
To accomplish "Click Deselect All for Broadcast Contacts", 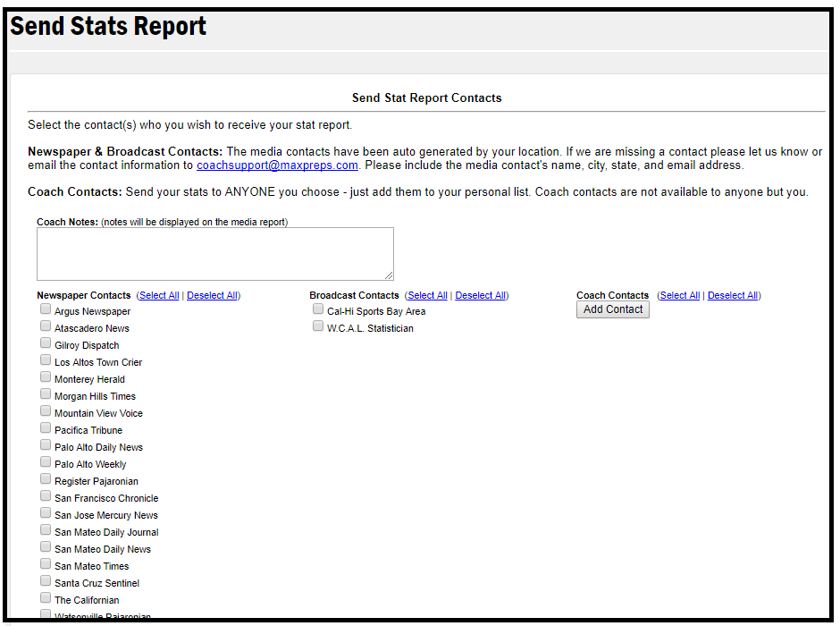I will coord(480,295).
